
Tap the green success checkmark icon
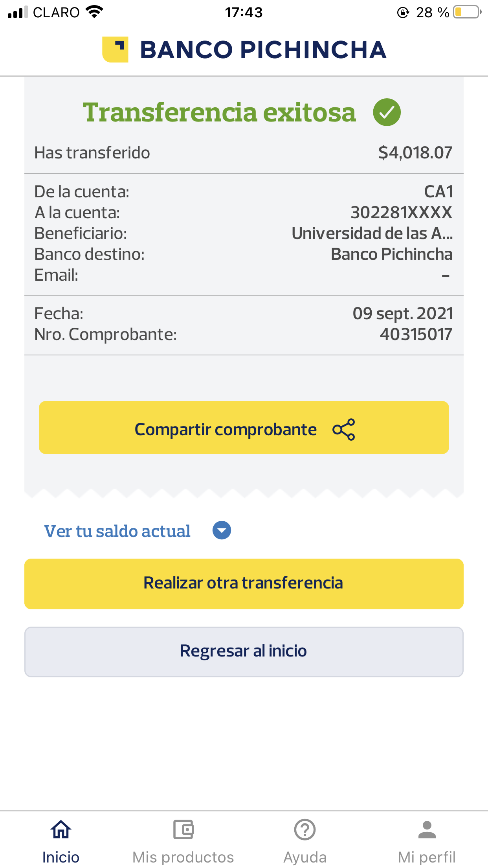pyautogui.click(x=387, y=112)
